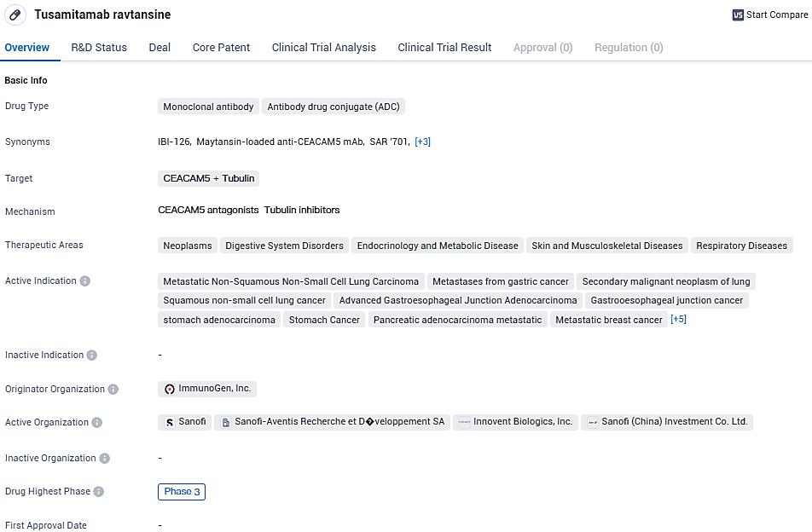Click the pill drug icon beside title

tap(16, 14)
